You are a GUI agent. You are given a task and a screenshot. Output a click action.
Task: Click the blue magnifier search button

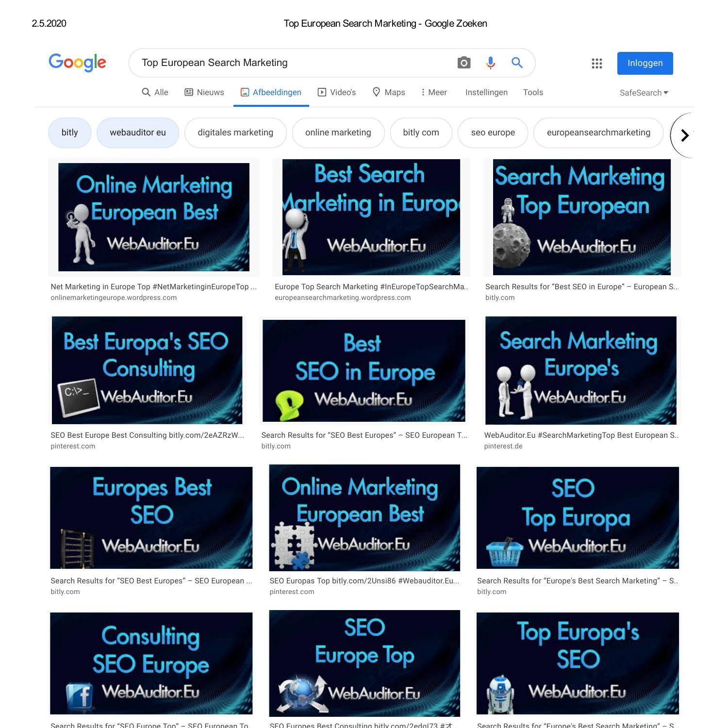pyautogui.click(x=517, y=63)
